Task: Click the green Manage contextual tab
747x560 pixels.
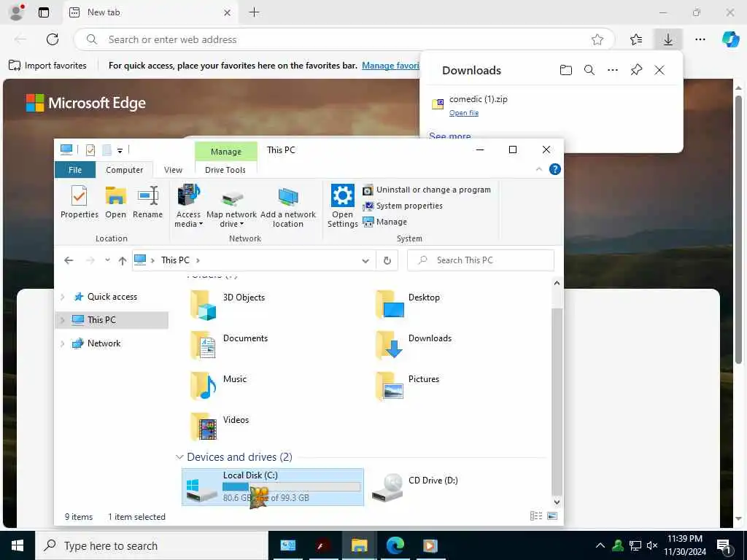Action: [226, 152]
